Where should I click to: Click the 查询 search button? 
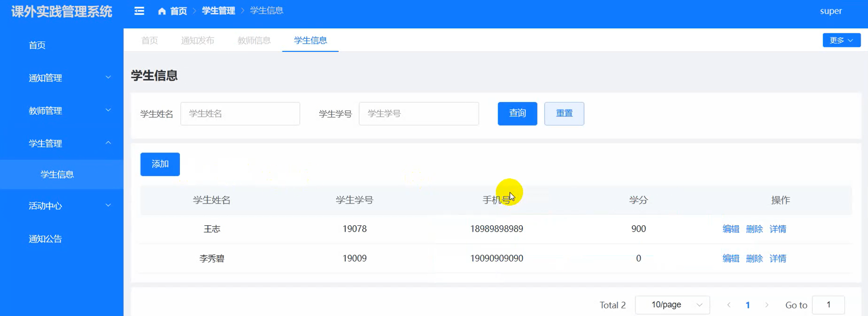[517, 114]
